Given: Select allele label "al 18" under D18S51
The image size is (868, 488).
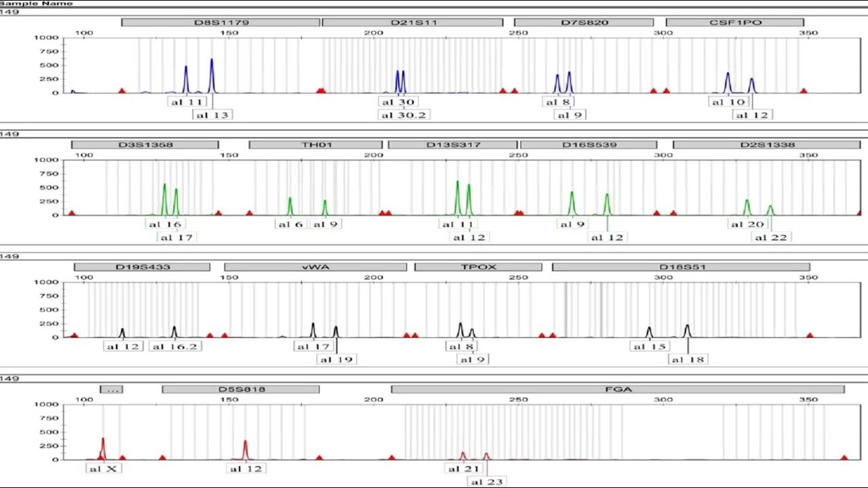Looking at the screenshot, I should [688, 359].
